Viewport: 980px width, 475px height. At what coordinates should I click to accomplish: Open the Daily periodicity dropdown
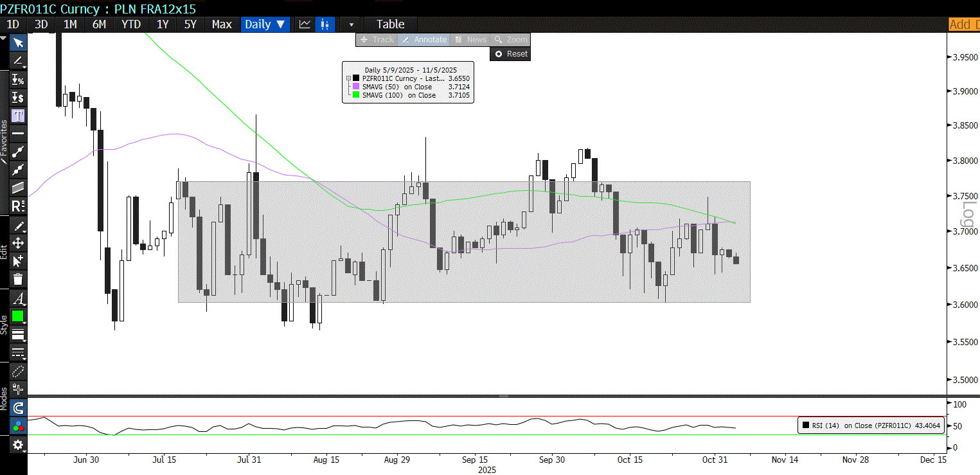click(265, 24)
